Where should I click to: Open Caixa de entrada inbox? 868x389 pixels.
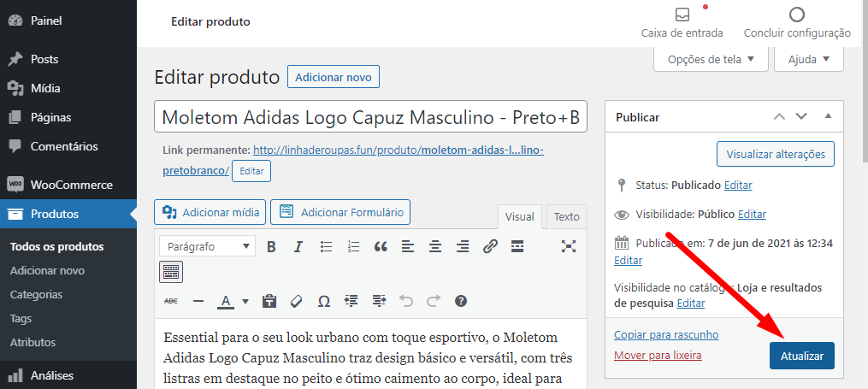682,23
